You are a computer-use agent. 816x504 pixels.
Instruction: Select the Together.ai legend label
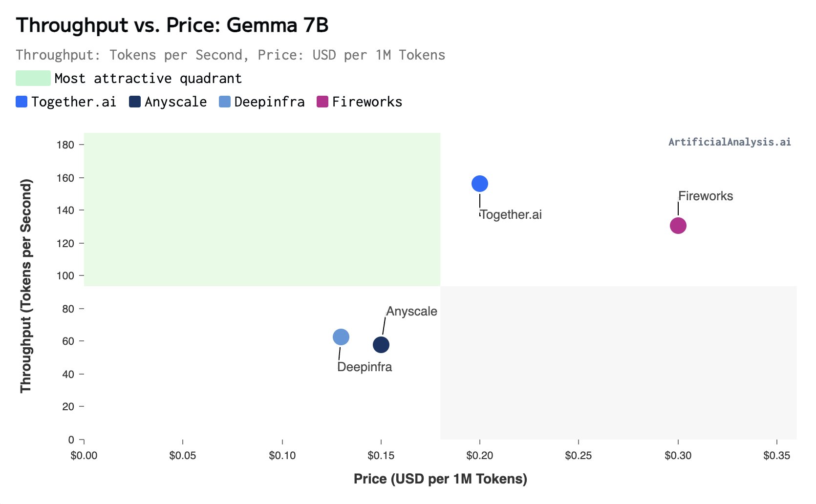pos(74,102)
